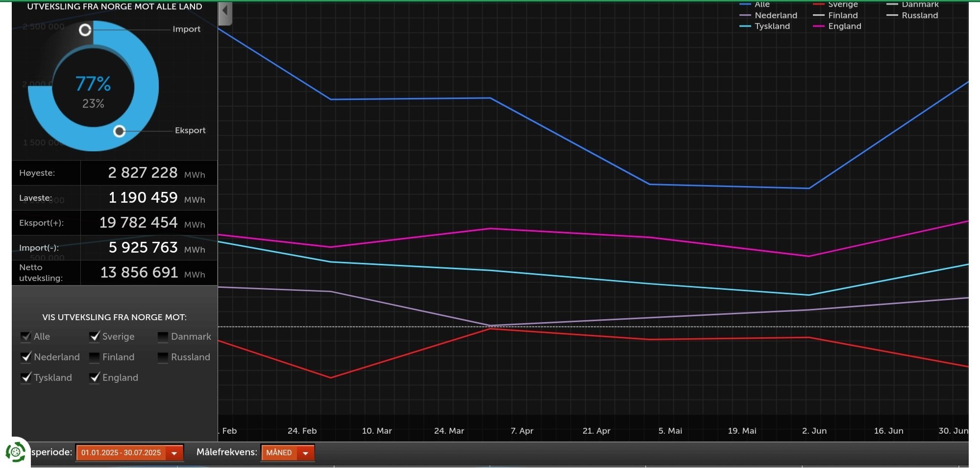
Task: Click the 21. Apr axis label
Action: tap(596, 431)
